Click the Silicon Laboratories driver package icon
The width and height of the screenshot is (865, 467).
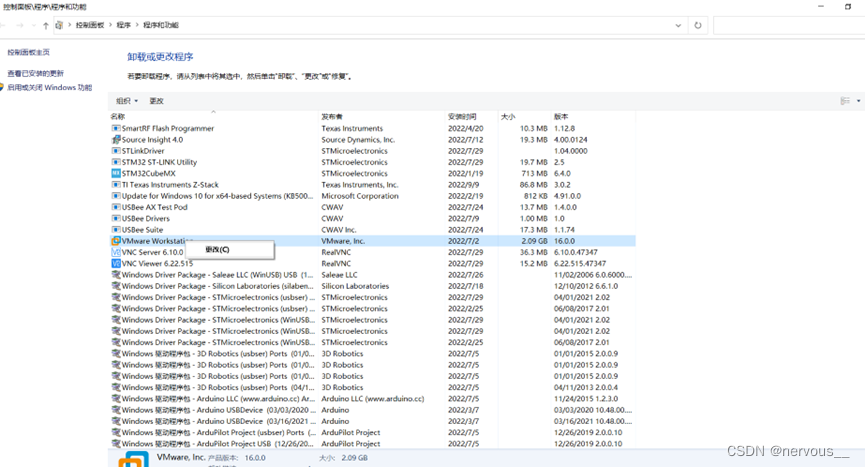[116, 286]
